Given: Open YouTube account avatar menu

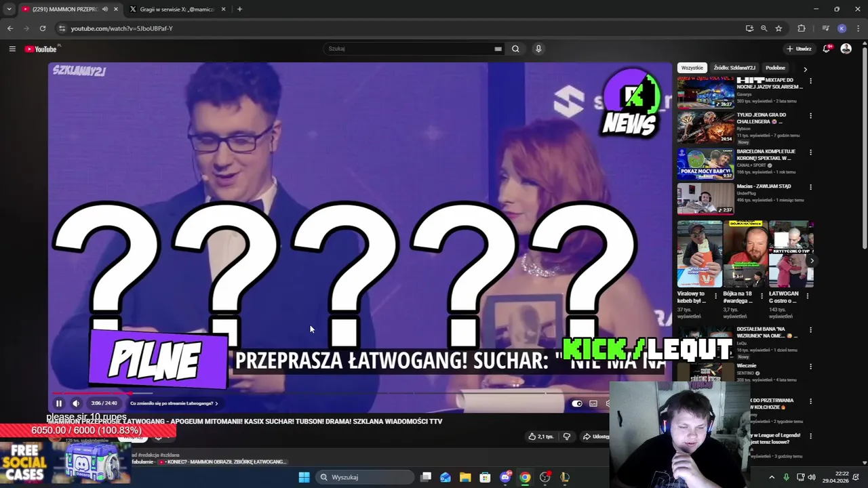Looking at the screenshot, I should coord(846,49).
